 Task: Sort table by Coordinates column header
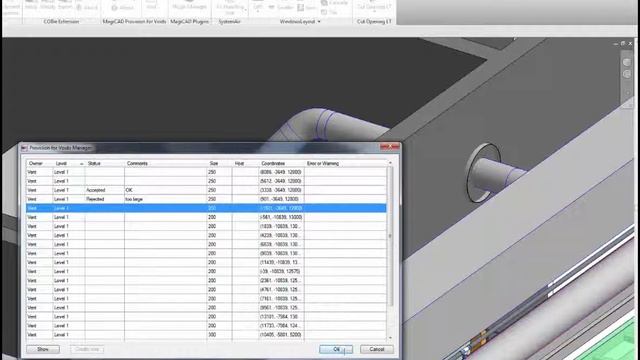tap(281, 163)
